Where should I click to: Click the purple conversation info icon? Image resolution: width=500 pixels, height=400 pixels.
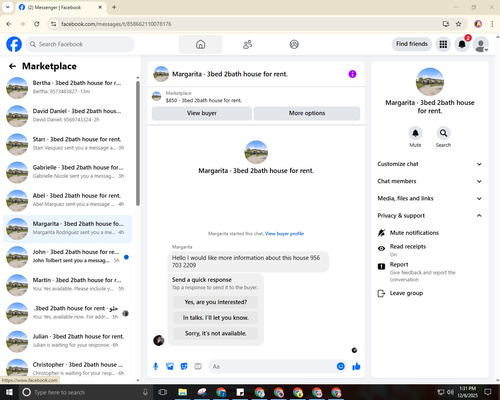352,74
